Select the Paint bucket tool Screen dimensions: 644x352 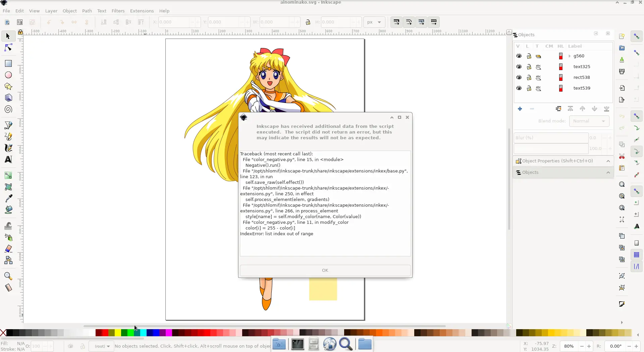(8, 210)
